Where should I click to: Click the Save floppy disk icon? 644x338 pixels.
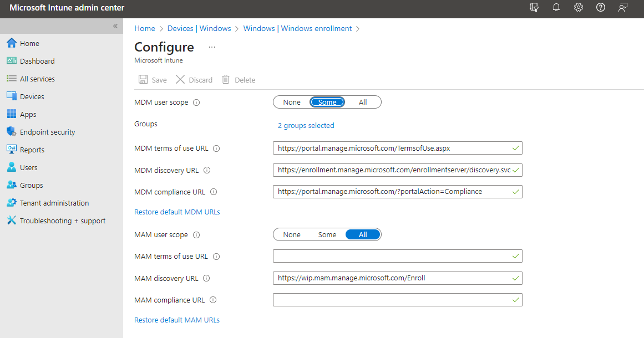tap(143, 79)
